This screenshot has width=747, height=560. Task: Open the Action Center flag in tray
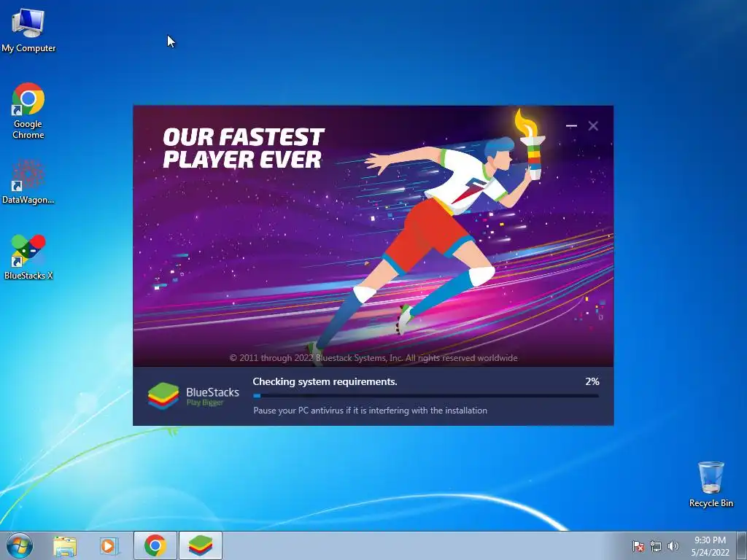[x=638, y=546]
